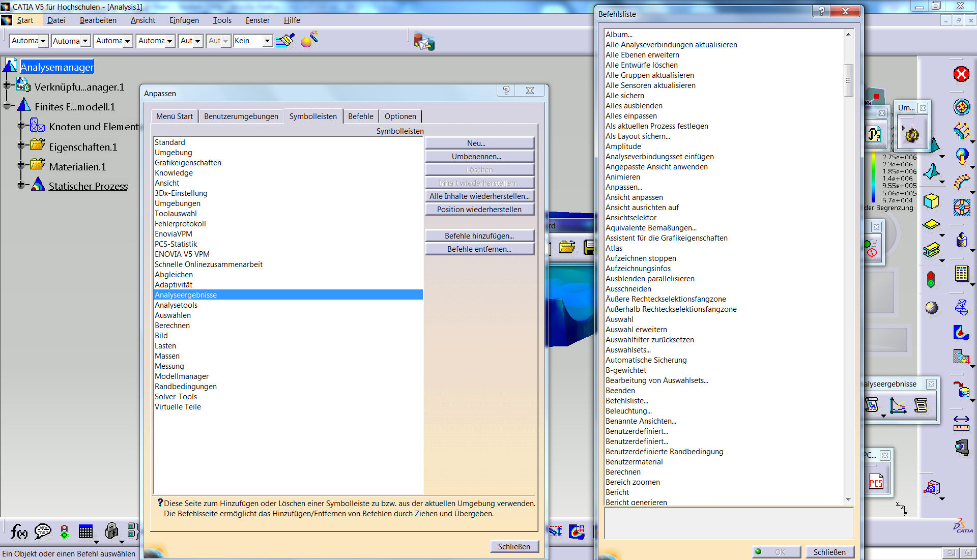Viewport: 977px width, 560px height.
Task: Click the colored stress contour icon
Action: point(961,333)
